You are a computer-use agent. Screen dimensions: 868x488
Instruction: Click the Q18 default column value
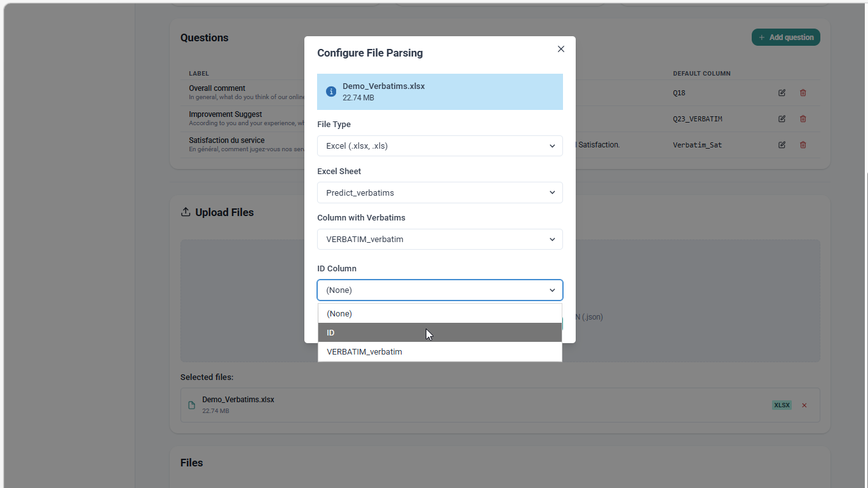[679, 93]
